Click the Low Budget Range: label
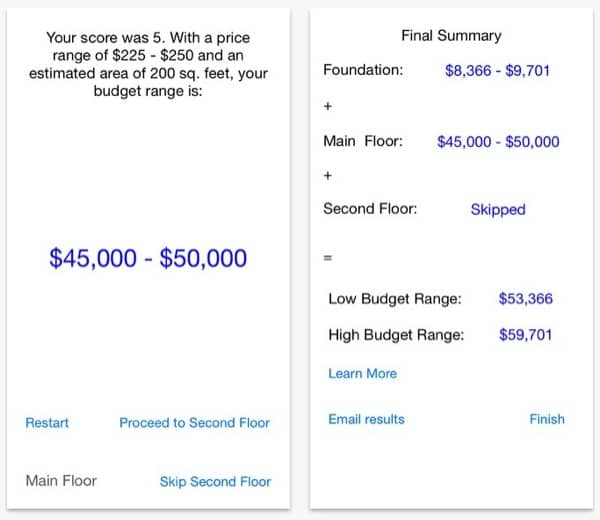This screenshot has width=600, height=520. click(395, 299)
